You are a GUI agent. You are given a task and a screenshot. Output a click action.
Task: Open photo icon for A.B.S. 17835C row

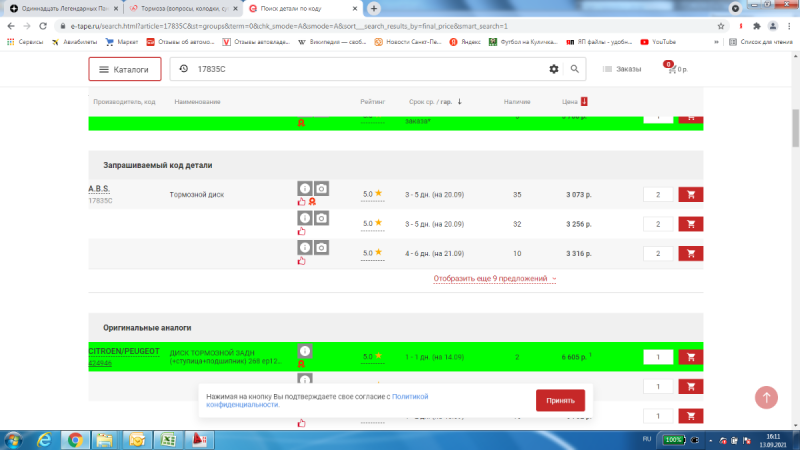[x=321, y=188]
